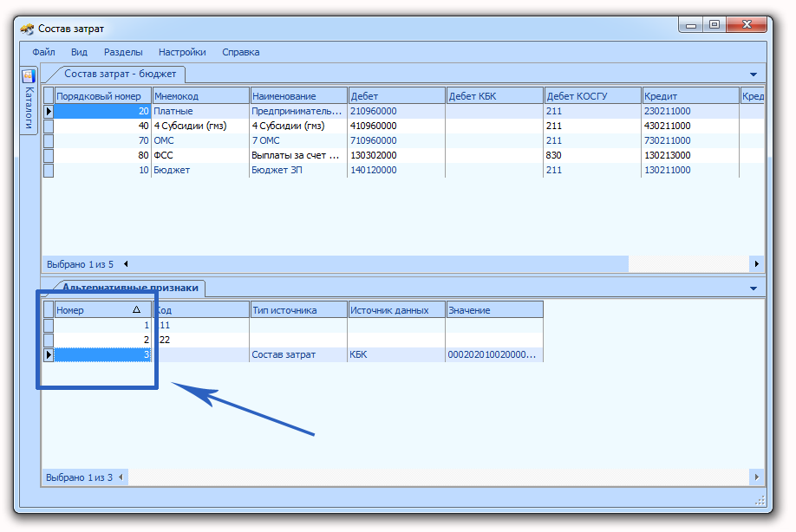Image resolution: width=796 pixels, height=532 pixels.
Task: Click the Тип источника column header
Action: coord(298,310)
